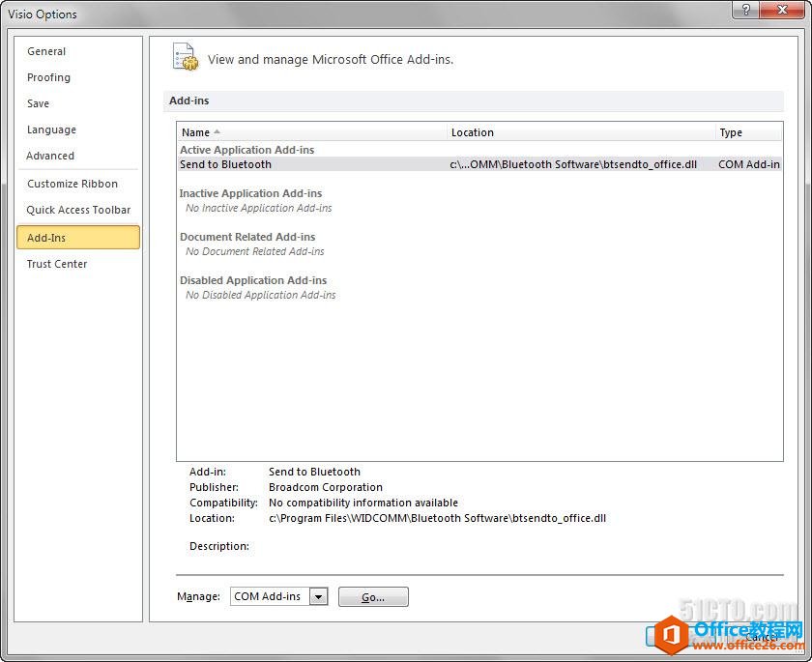Click the Help question mark button
Screen dimensions: 812x662
746,10
